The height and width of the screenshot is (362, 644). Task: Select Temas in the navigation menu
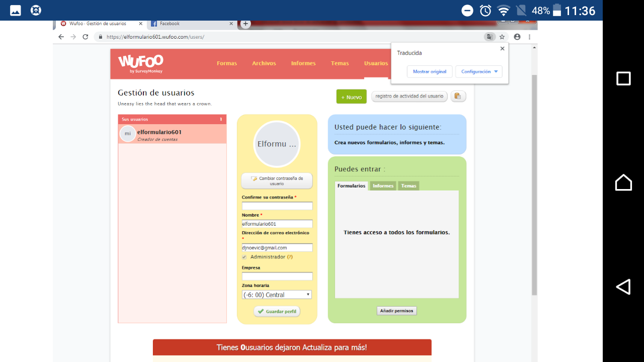click(340, 63)
